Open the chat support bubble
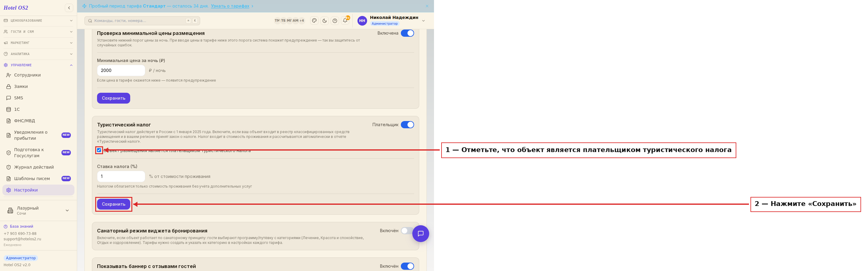 click(420, 234)
